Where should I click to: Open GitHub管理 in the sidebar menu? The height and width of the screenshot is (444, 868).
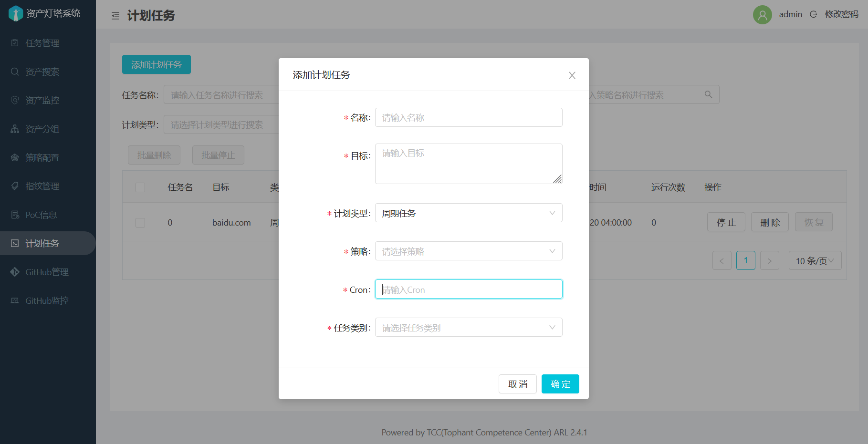pos(48,272)
